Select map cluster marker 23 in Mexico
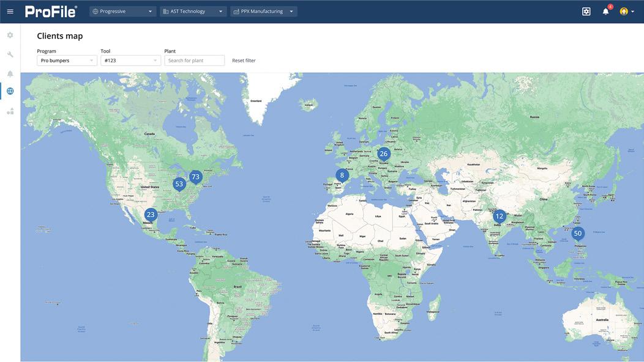Screen dimensions: 644x362 tap(151, 215)
